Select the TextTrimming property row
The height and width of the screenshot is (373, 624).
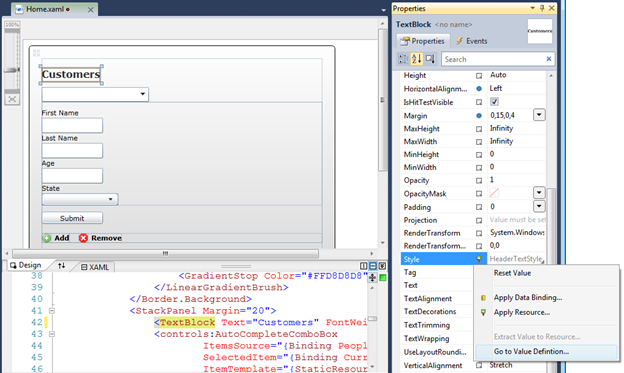[x=437, y=325]
